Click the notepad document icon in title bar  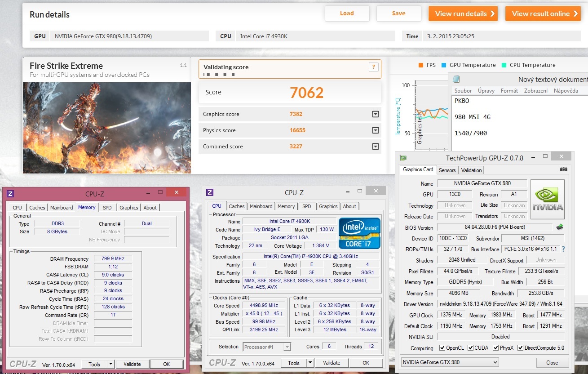click(x=456, y=79)
